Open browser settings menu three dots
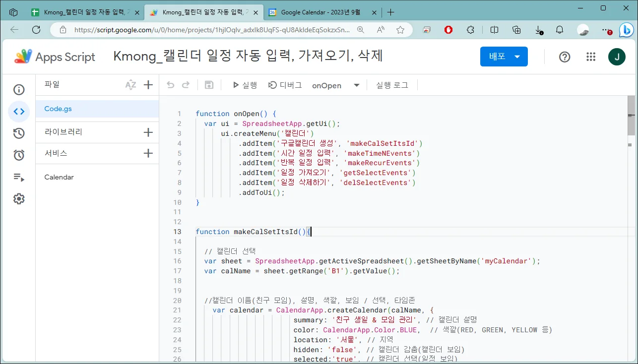This screenshot has height=364, width=638. pos(606,30)
